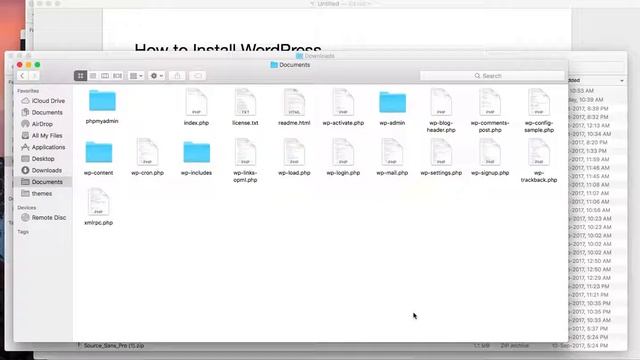Select the wp-trackback.php file icon
Image resolution: width=640 pixels, height=360 pixels.
pyautogui.click(x=539, y=152)
